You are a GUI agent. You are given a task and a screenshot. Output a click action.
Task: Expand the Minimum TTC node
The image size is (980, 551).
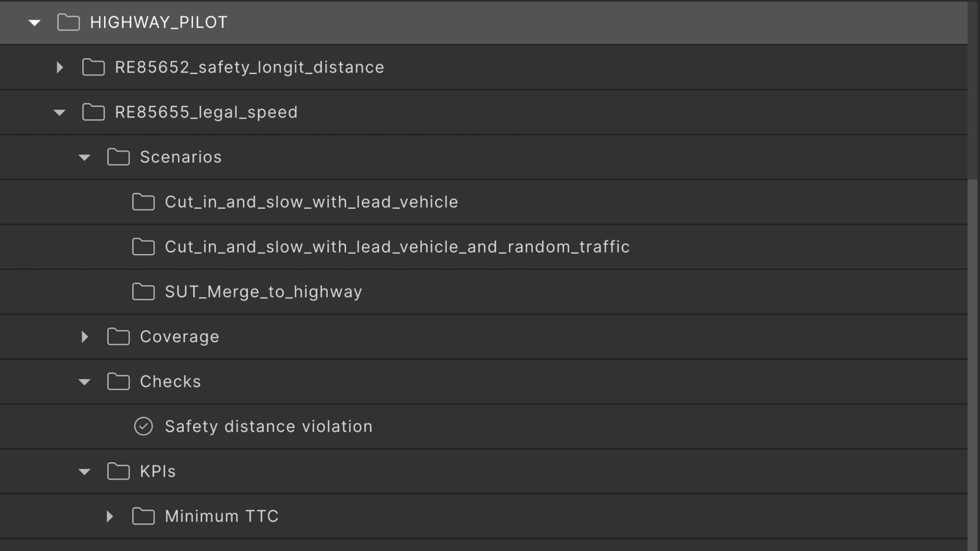click(110, 516)
